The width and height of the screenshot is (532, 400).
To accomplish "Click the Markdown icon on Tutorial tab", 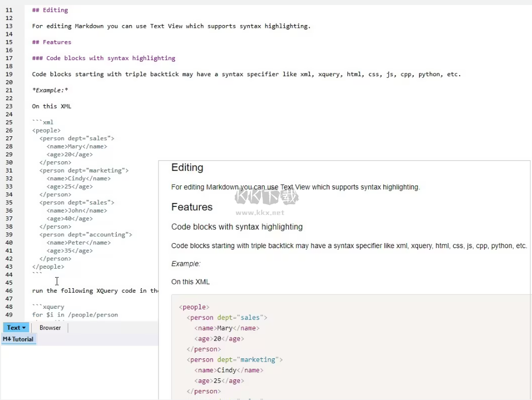I will click(x=7, y=339).
